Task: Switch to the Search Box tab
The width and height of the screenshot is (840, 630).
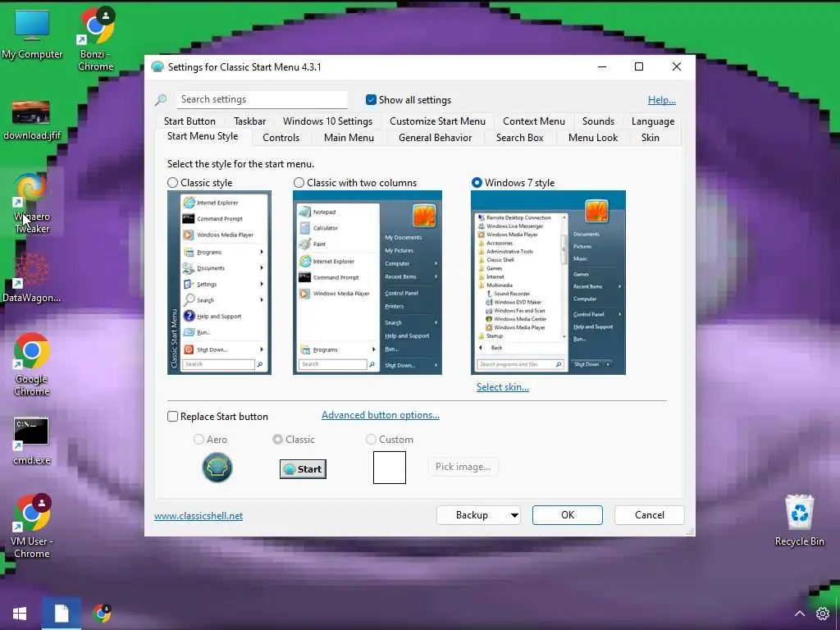Action: pyautogui.click(x=519, y=138)
